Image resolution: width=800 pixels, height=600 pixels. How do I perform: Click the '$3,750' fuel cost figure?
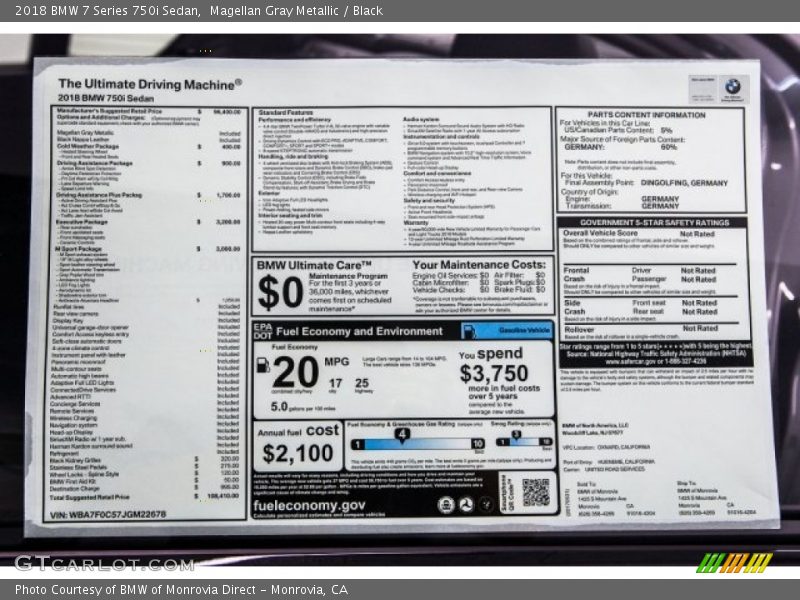coord(494,373)
